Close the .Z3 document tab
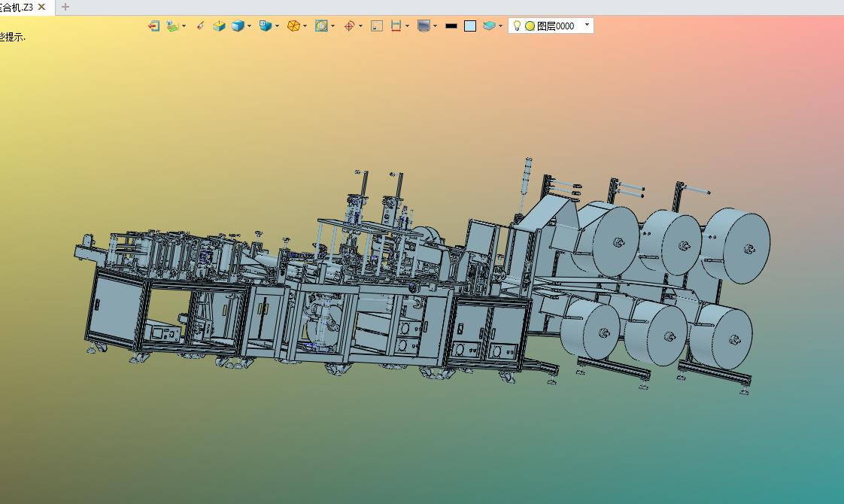Screen dimensions: 844x504 (41, 7)
